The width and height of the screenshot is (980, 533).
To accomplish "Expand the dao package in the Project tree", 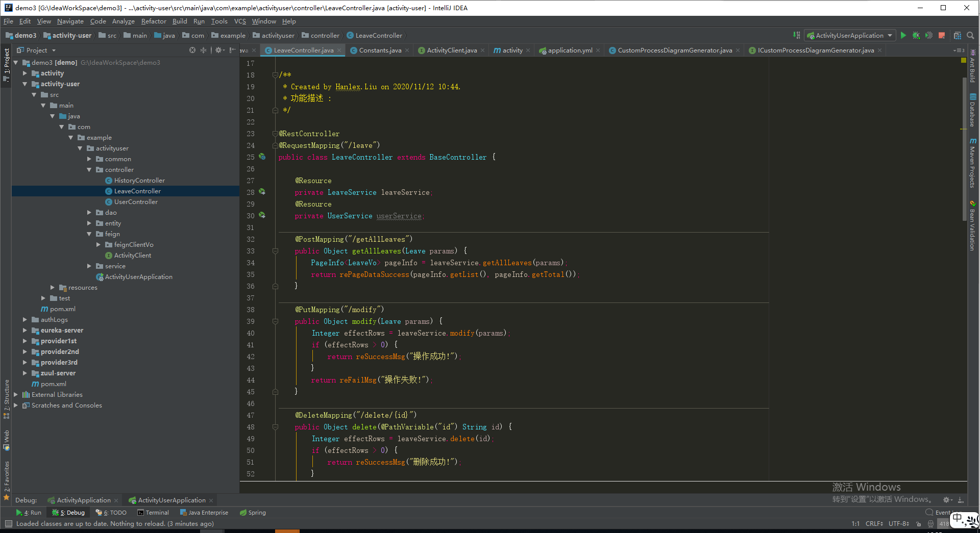I will click(90, 212).
